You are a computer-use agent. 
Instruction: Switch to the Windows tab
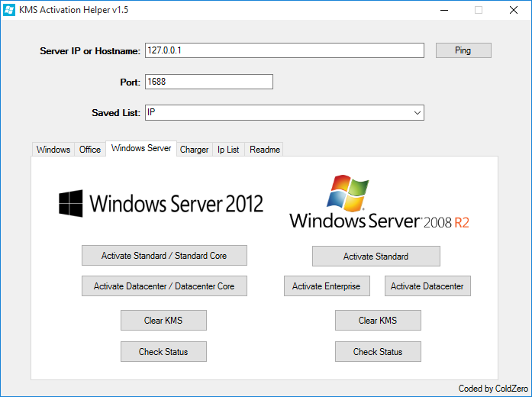click(x=53, y=150)
